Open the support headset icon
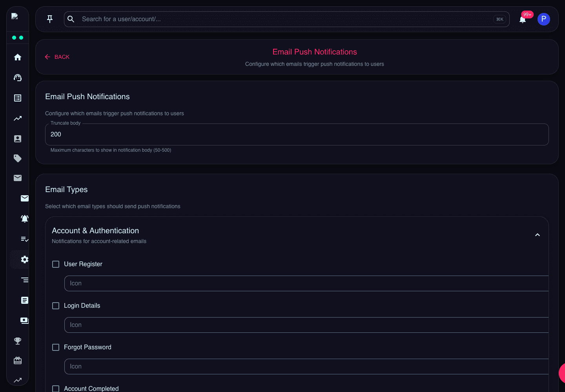 tap(18, 78)
